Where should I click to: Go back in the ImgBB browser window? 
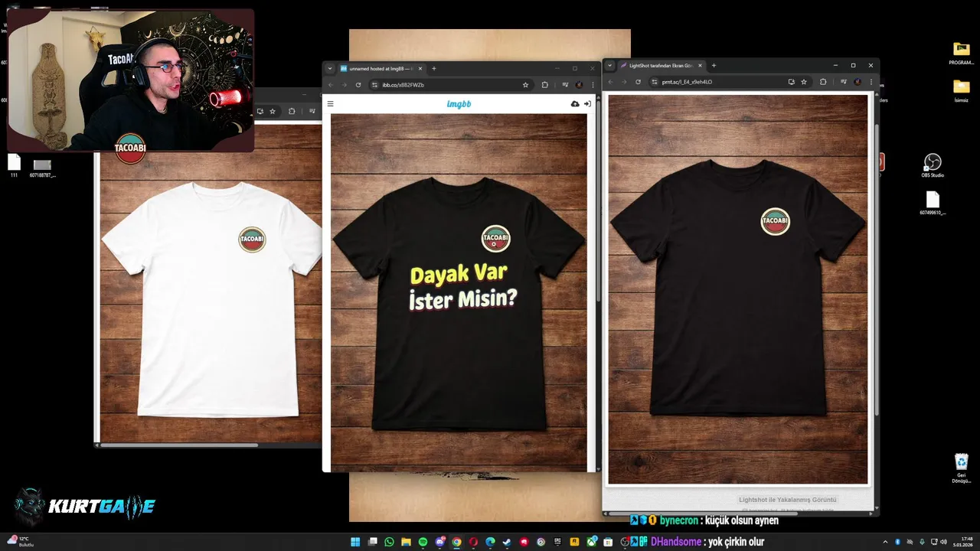331,85
